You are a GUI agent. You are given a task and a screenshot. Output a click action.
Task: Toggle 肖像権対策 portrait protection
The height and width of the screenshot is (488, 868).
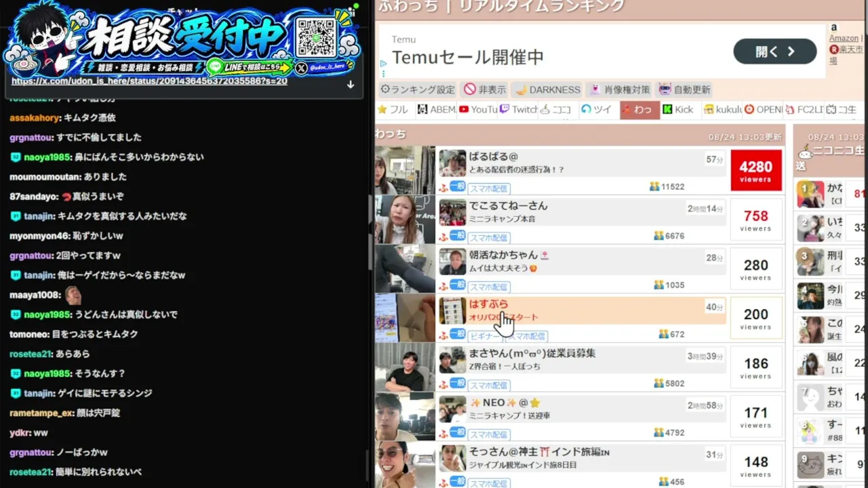(620, 89)
